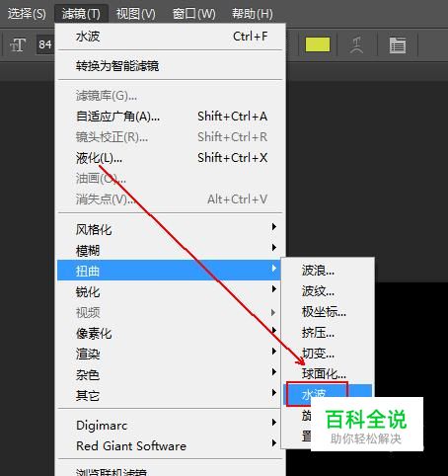
Task: Expand the Red Giant Software submenu
Action: 169,445
